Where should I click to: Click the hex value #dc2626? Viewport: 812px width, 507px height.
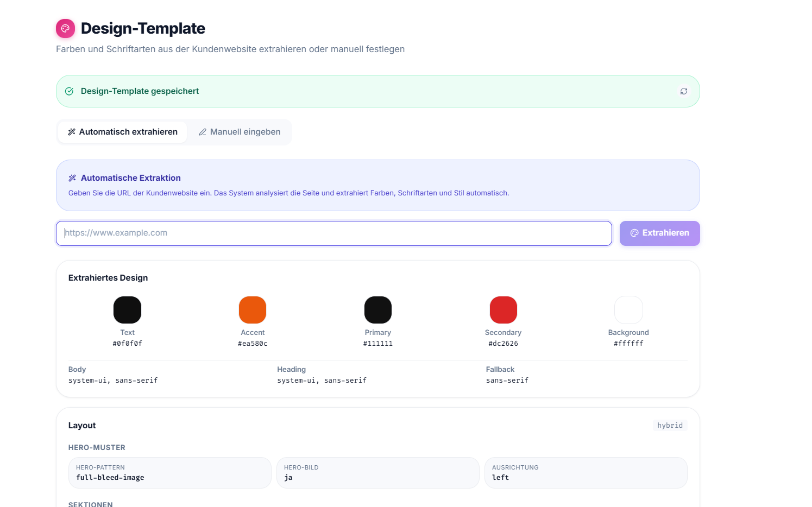503,344
